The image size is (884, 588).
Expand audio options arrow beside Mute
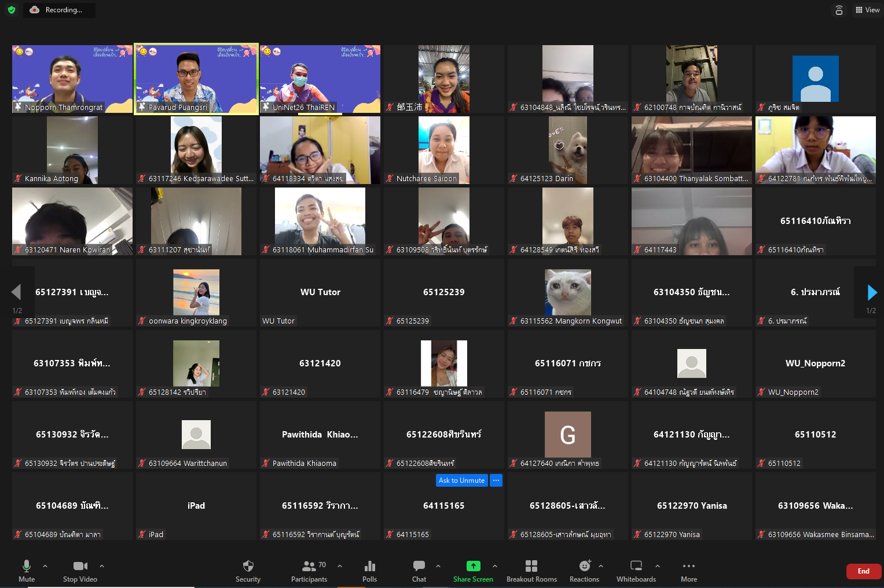[x=45, y=566]
